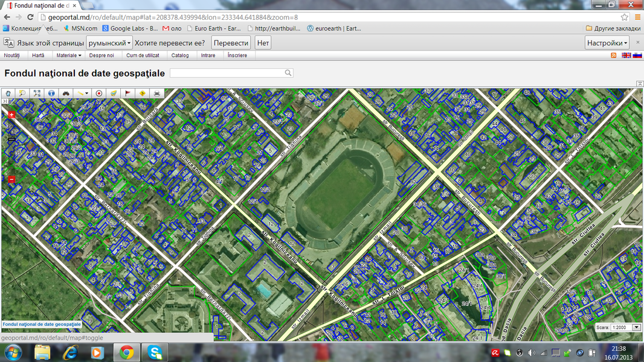Click the geoportal search input field
644x362 pixels.
pos(227,73)
